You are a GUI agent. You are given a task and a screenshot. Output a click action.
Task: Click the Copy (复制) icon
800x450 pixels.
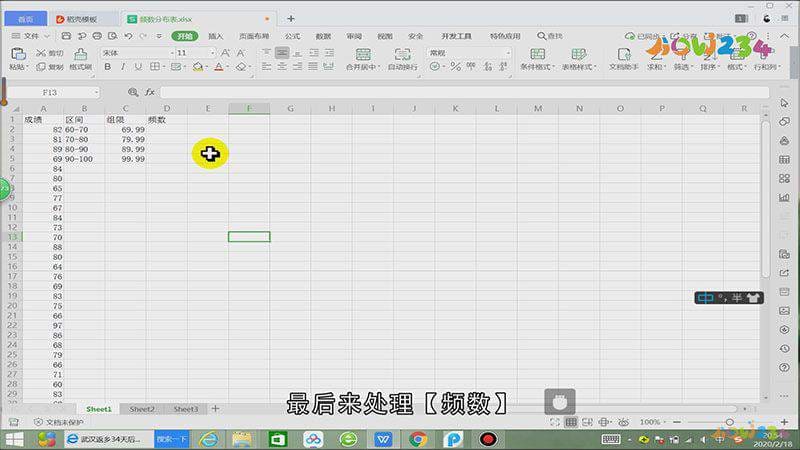(41, 67)
